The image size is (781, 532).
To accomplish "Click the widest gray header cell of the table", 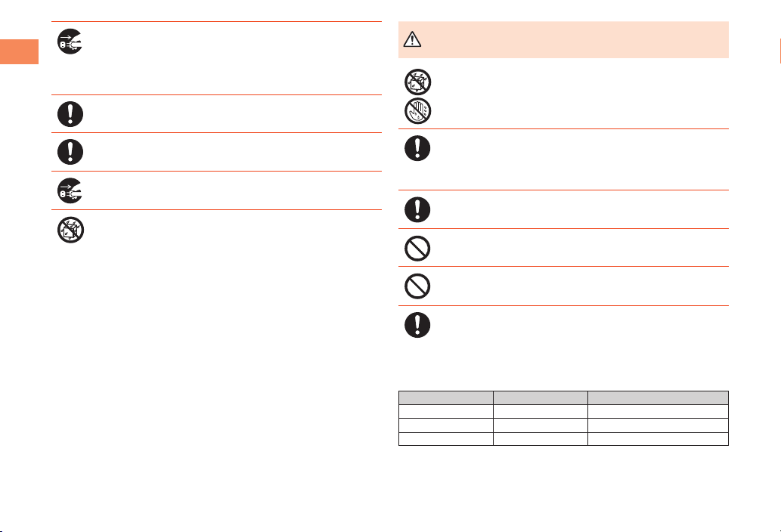I will [x=658, y=397].
